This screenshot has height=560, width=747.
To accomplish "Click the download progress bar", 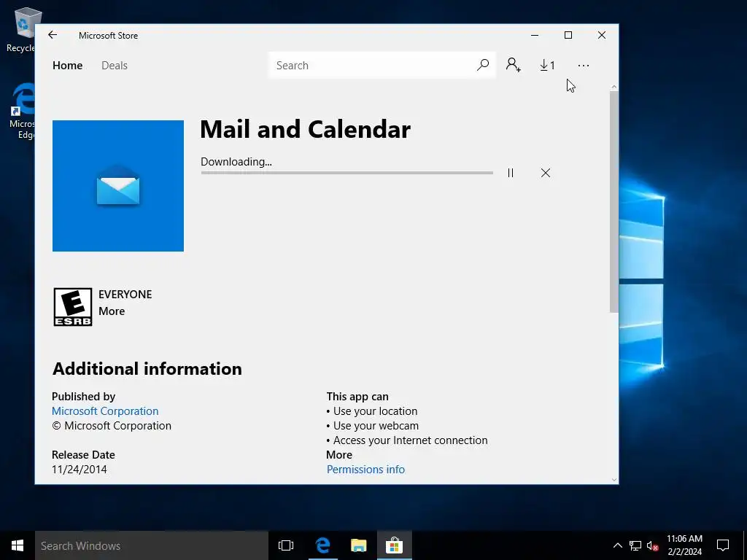I will coord(347,173).
